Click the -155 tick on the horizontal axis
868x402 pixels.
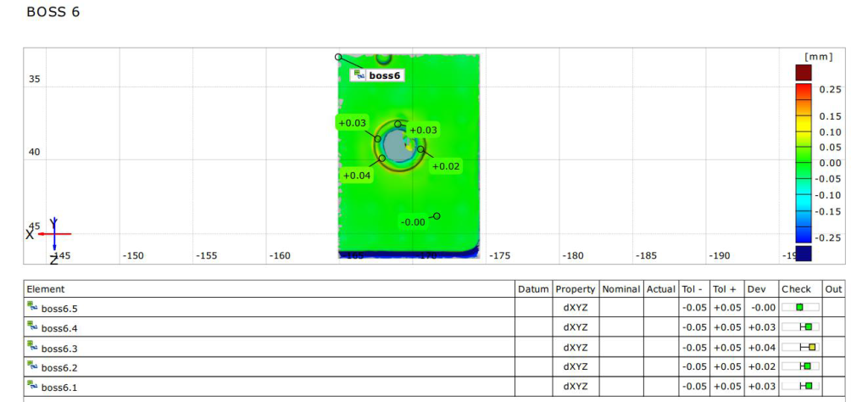(207, 256)
